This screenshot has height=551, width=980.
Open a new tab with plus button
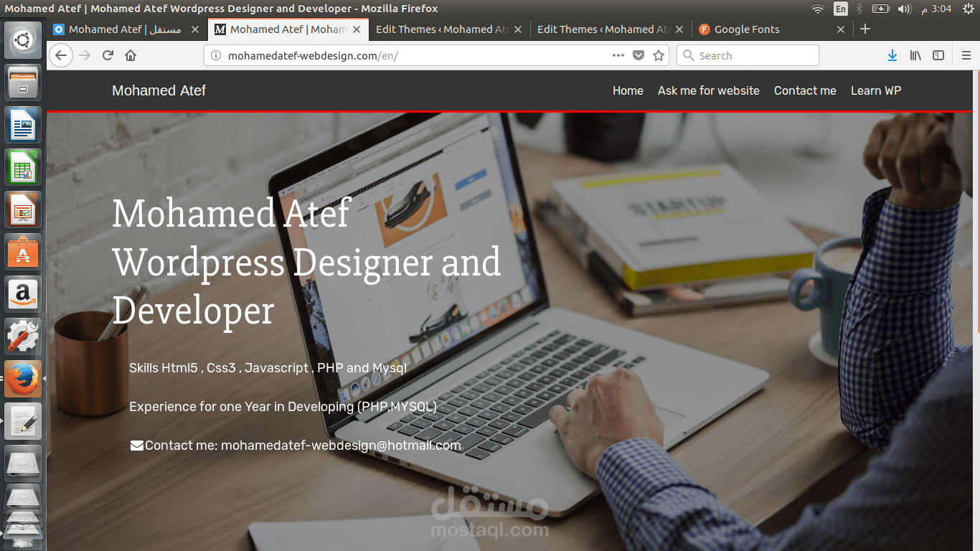[x=865, y=29]
